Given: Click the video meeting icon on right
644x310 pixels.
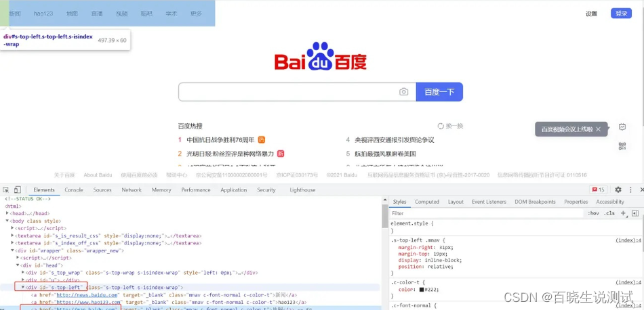Looking at the screenshot, I should pyautogui.click(x=622, y=127).
